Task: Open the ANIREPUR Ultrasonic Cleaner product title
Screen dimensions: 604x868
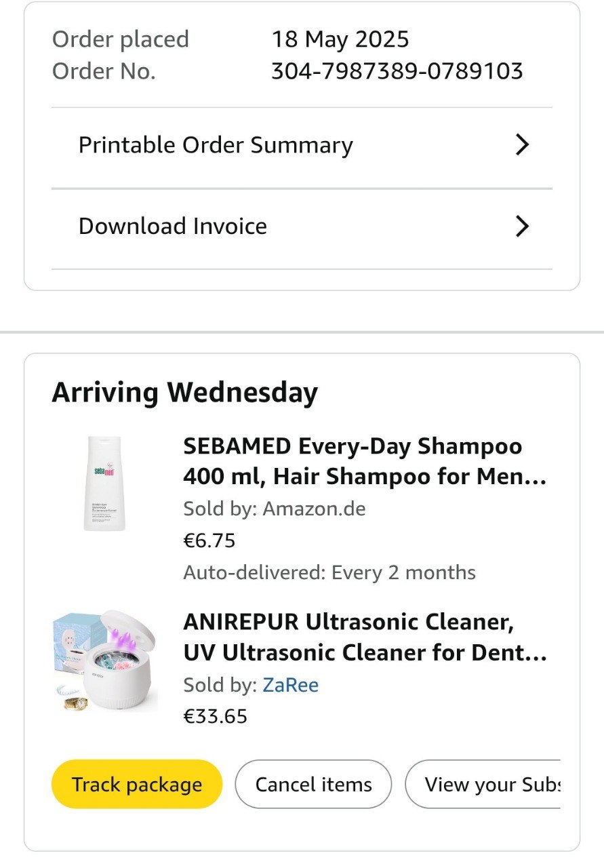Action: point(364,637)
